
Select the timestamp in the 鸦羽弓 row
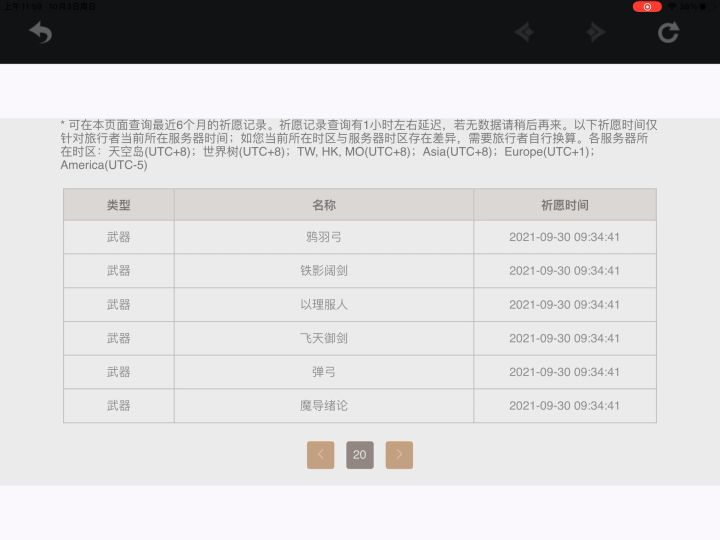click(x=564, y=237)
